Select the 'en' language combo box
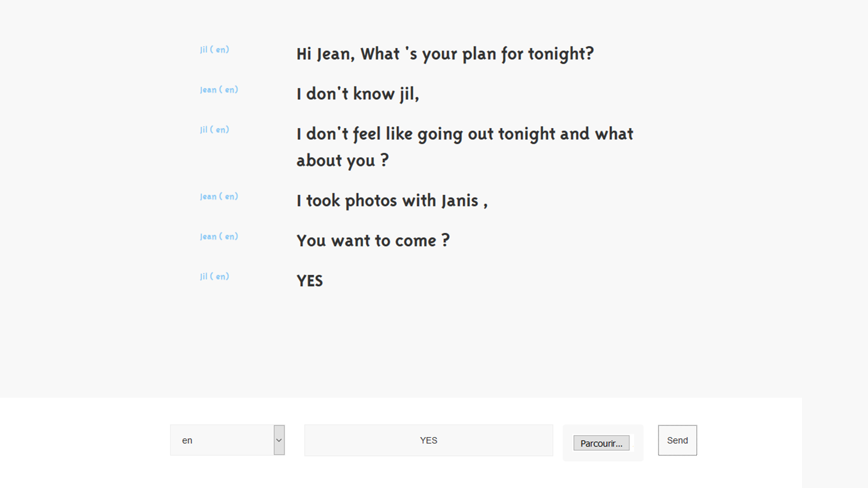Screen dimensions: 868x488 click(227, 440)
